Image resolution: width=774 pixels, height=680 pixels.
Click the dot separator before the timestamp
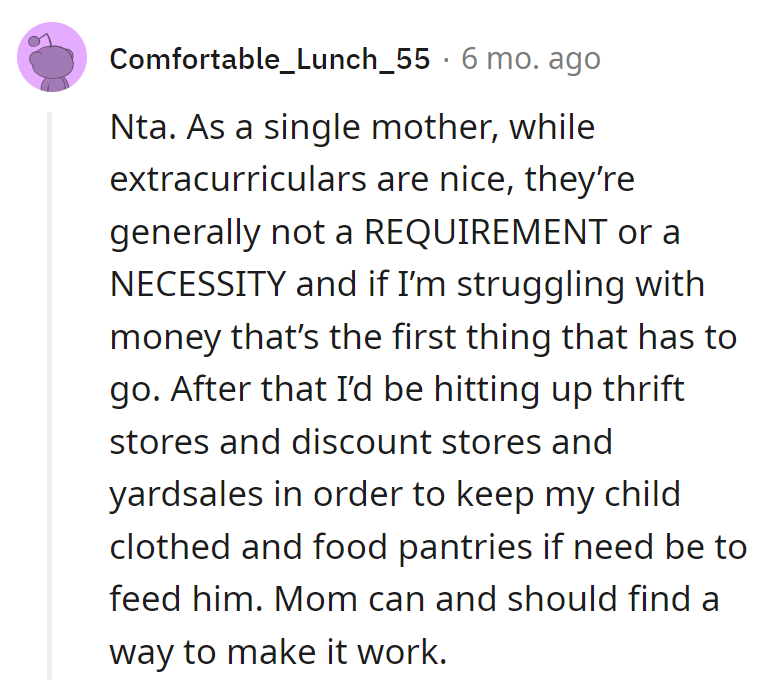pyautogui.click(x=446, y=59)
